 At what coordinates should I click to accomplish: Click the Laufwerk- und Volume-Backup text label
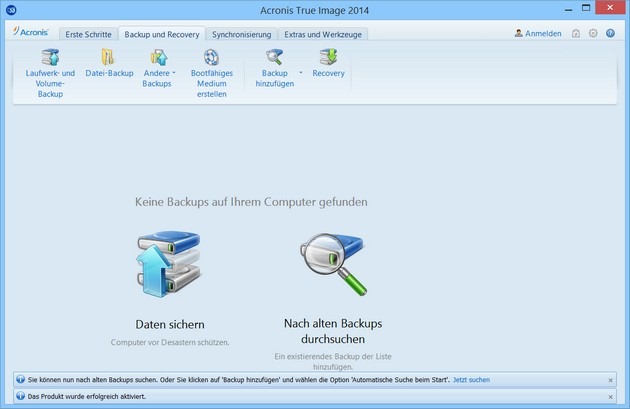pos(50,84)
